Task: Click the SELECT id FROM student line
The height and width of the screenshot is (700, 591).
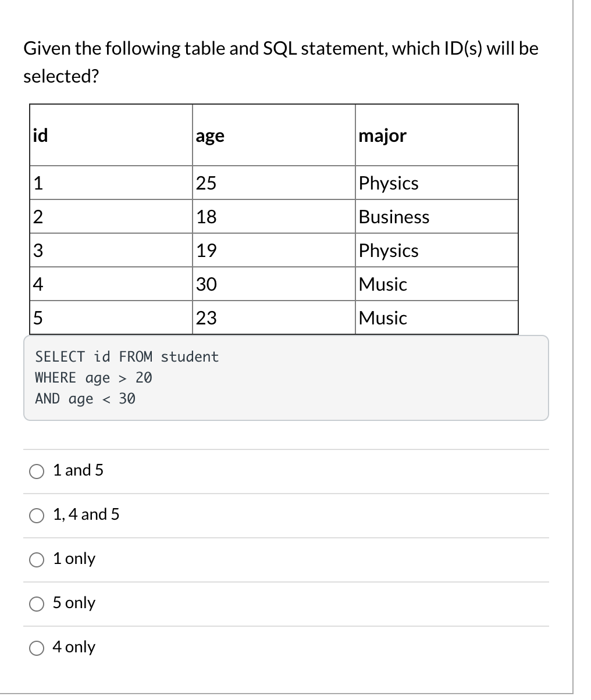Action: (x=126, y=356)
